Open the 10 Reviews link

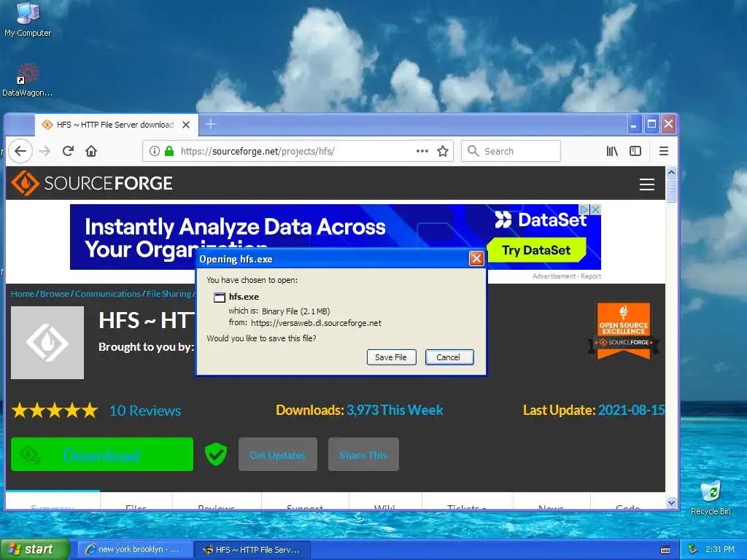point(145,411)
